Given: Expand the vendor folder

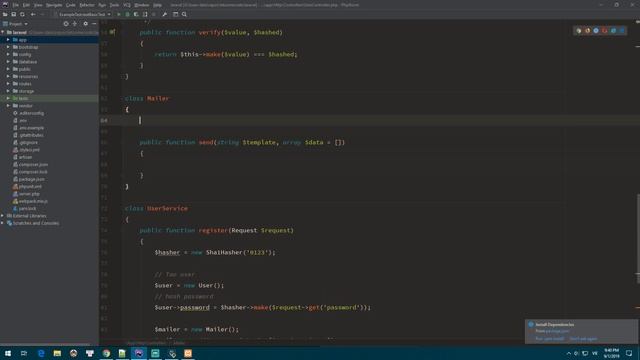Looking at the screenshot, I should click(x=8, y=106).
